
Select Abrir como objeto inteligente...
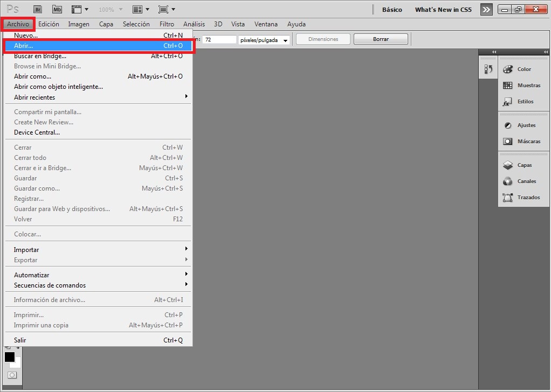pos(98,87)
